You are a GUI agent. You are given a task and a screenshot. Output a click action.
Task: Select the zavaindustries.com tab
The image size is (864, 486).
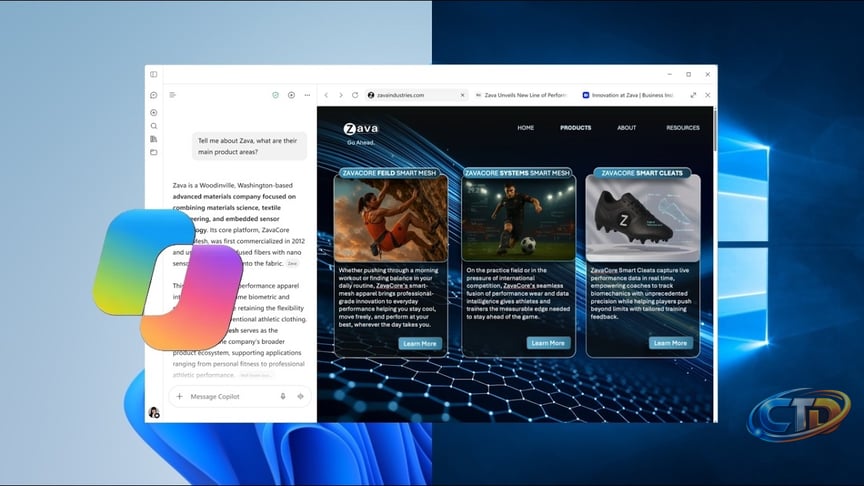(416, 95)
